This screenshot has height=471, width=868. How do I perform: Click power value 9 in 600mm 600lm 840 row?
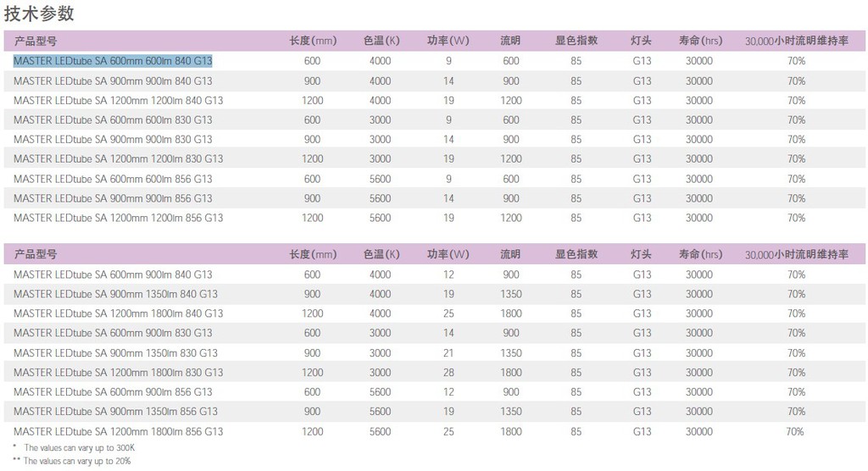[x=448, y=61]
